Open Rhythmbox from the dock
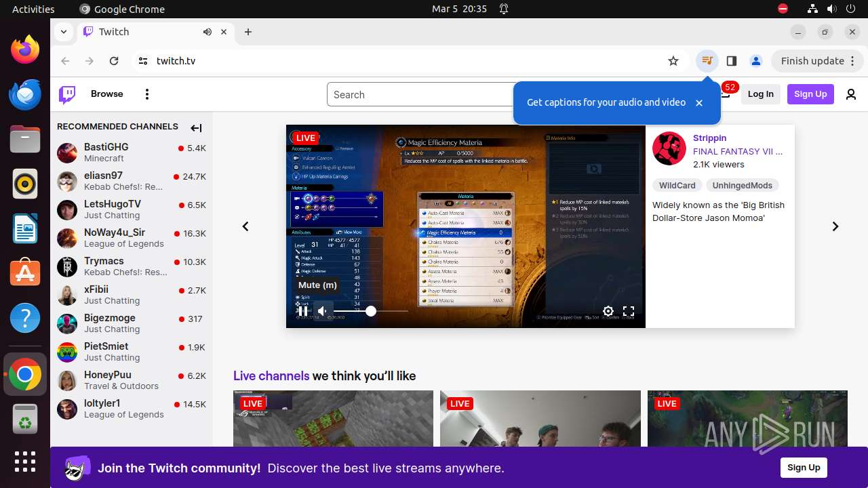The width and height of the screenshot is (868, 488). pos(25,184)
